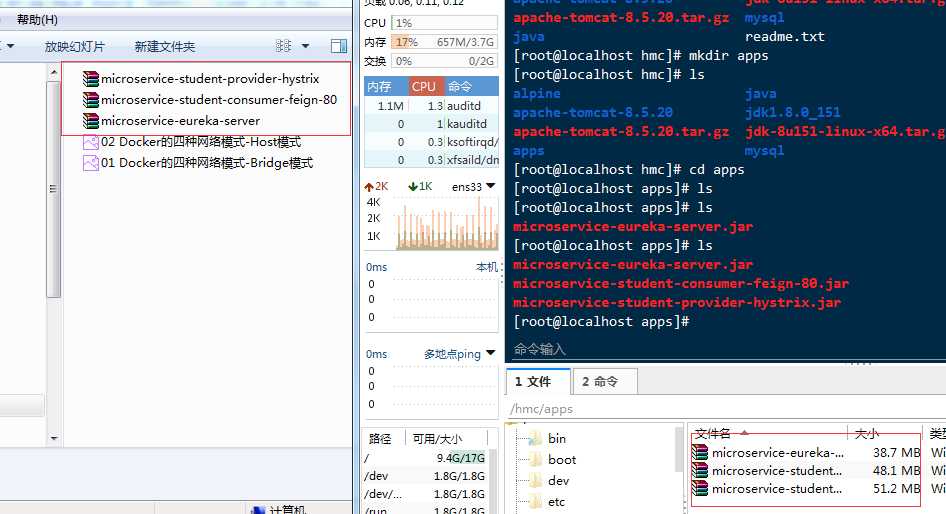
Task: Select the xfsaild process row
Action: pyautogui.click(x=431, y=160)
